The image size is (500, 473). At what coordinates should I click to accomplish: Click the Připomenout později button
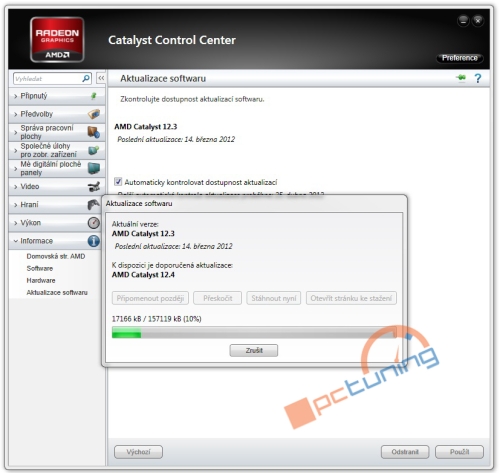tap(150, 298)
